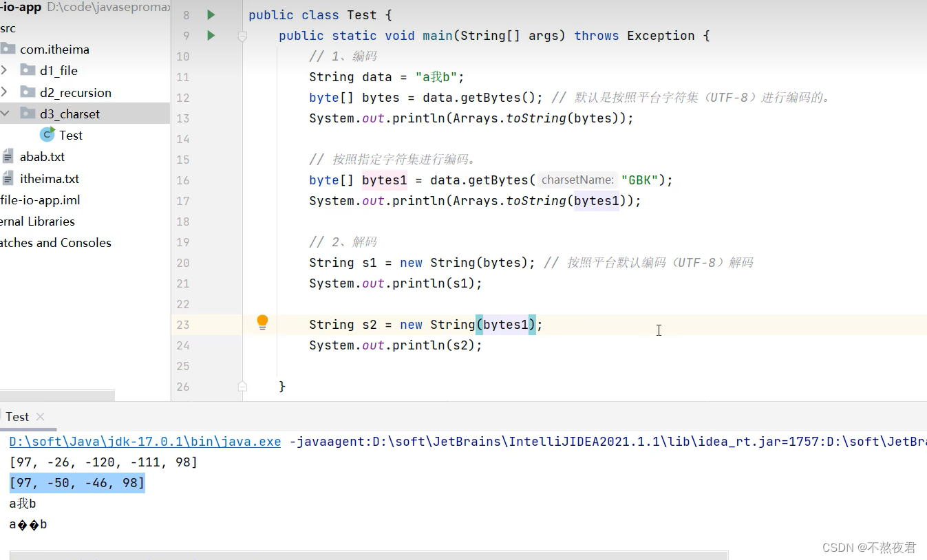The height and width of the screenshot is (560, 927).
Task: Run main method using green gutter arrow
Action: pos(211,35)
